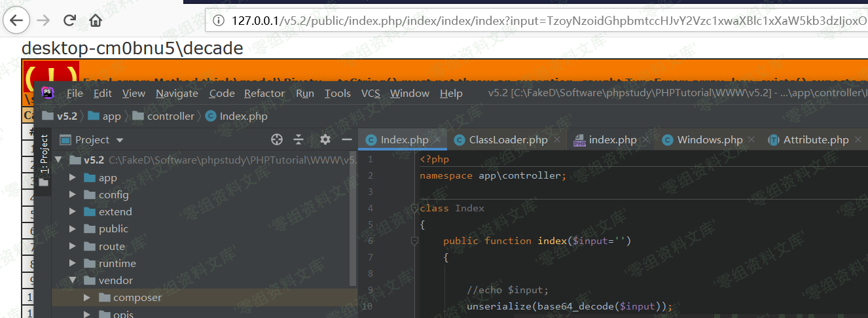The width and height of the screenshot is (868, 318).
Task: Click the locate-in-project crosshair icon
Action: 277,139
